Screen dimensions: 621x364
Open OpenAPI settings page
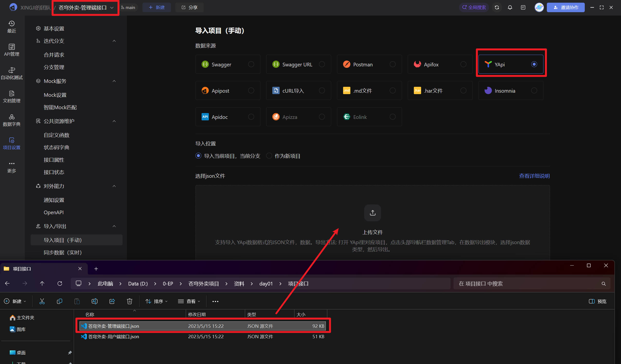(53, 212)
